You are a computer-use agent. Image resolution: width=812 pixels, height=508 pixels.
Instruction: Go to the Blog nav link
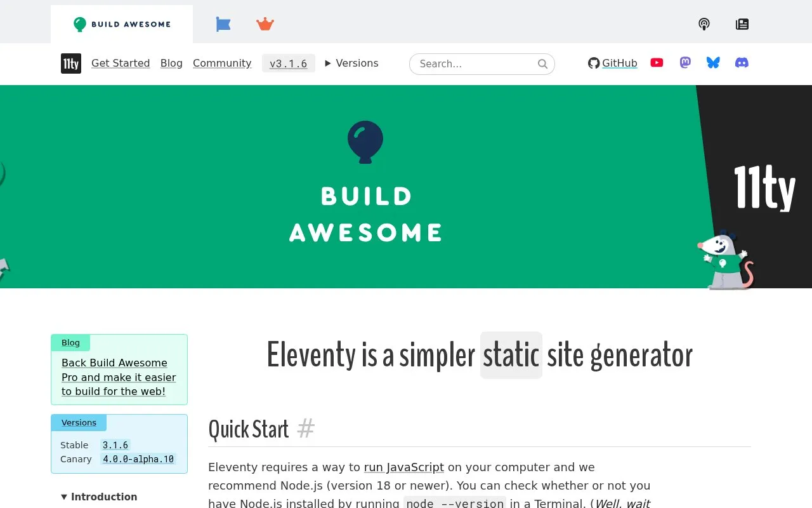click(x=171, y=63)
